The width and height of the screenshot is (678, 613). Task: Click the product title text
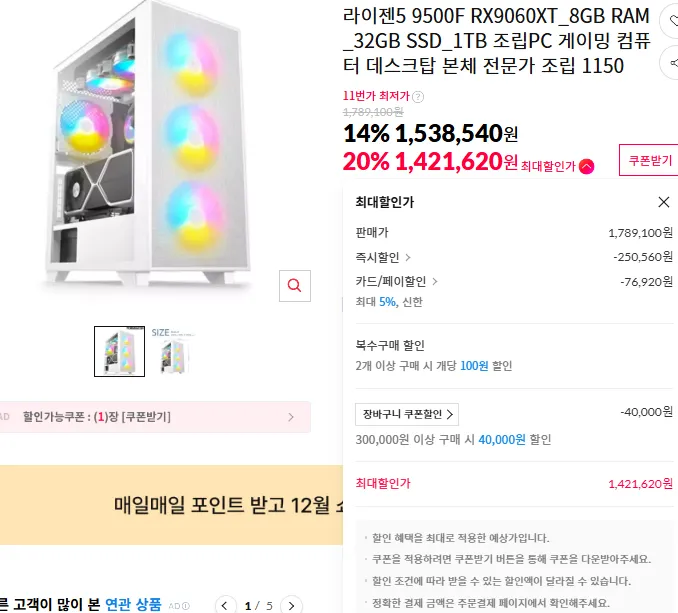495,42
